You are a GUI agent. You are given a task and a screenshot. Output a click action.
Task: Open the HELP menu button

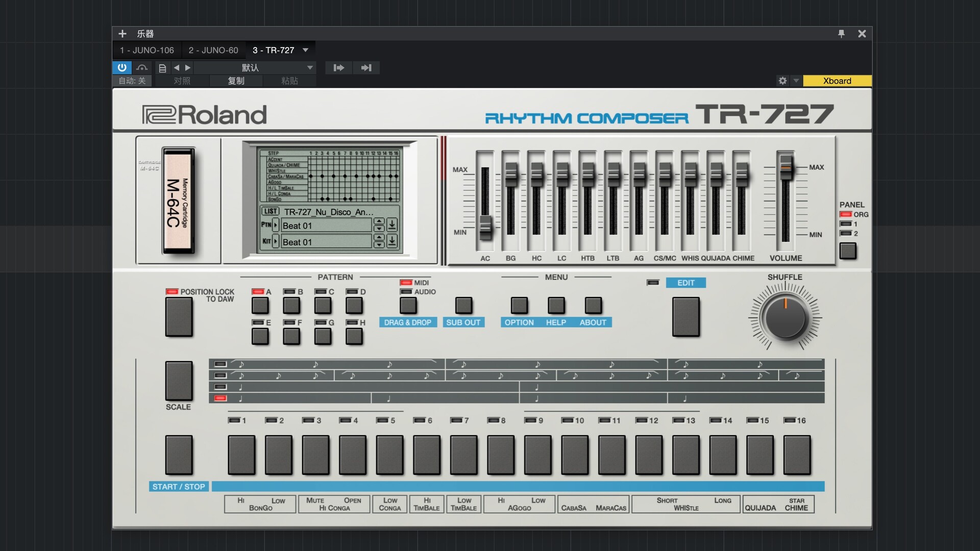point(556,306)
